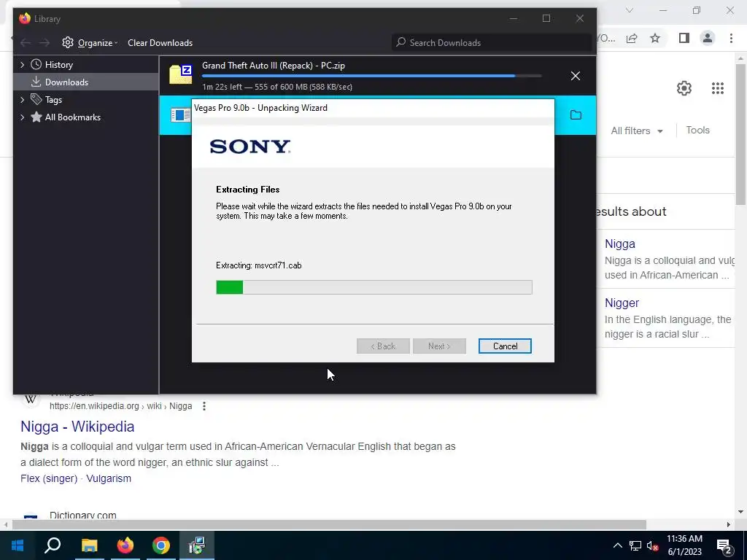This screenshot has height=560, width=747.
Task: Open containing folder for highlighted download
Action: tap(576, 114)
